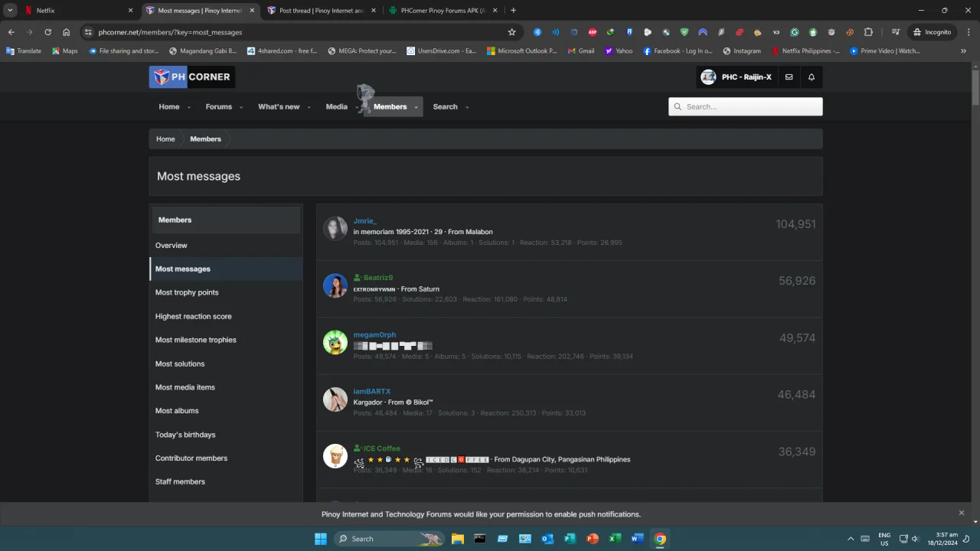Click the Home breadcrumb link
This screenshot has width=980, height=551.
tap(165, 139)
